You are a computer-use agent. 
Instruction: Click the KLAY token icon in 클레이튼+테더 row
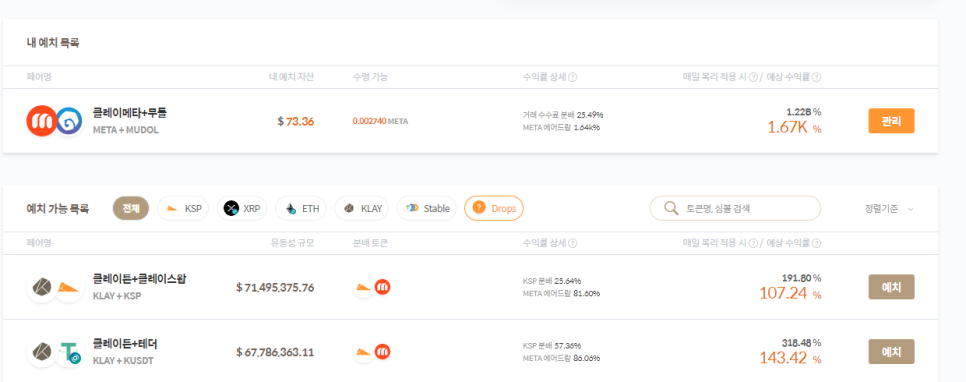[42, 352]
